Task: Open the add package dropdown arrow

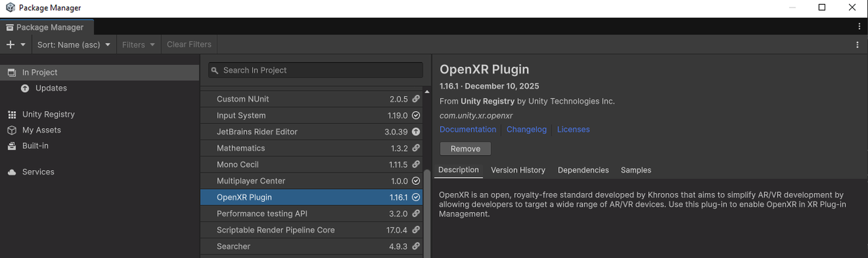Action: click(23, 45)
